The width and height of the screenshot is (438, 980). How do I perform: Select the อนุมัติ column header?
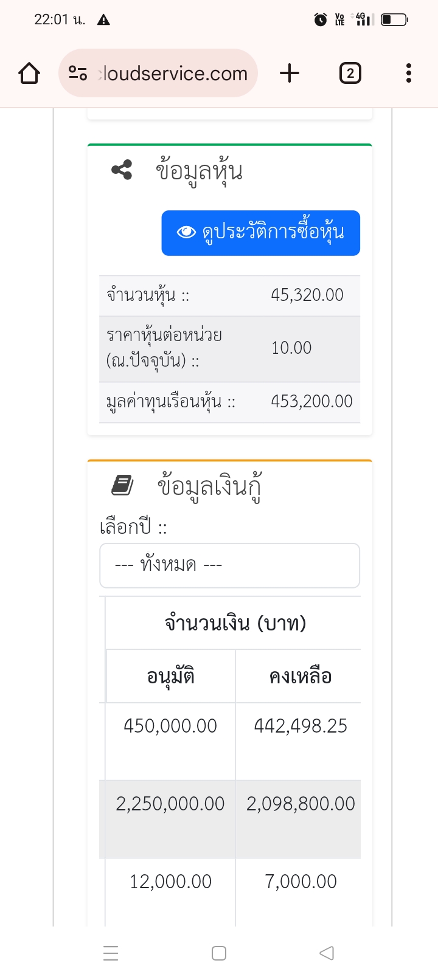pyautogui.click(x=171, y=676)
